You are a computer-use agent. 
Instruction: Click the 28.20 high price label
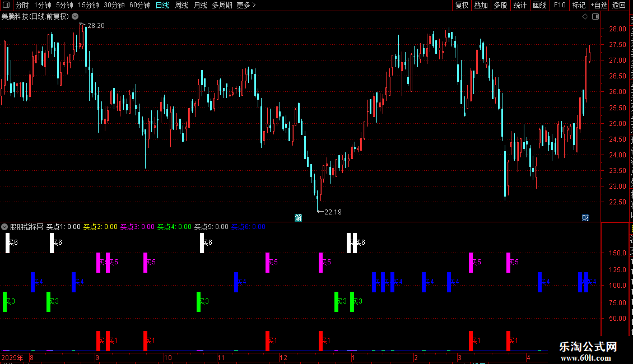[x=96, y=26]
